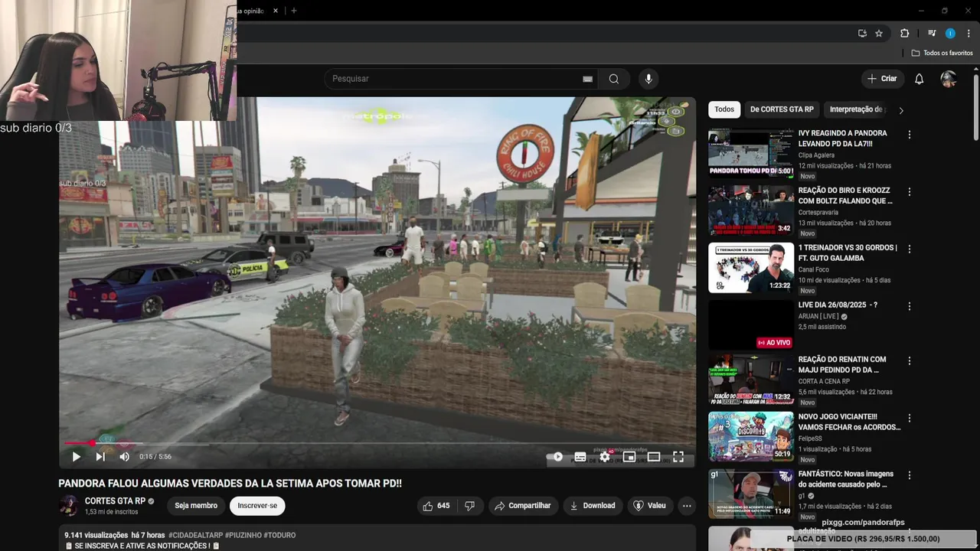Click the #PIUZINHO hashtag
980x551 pixels.
pyautogui.click(x=243, y=536)
